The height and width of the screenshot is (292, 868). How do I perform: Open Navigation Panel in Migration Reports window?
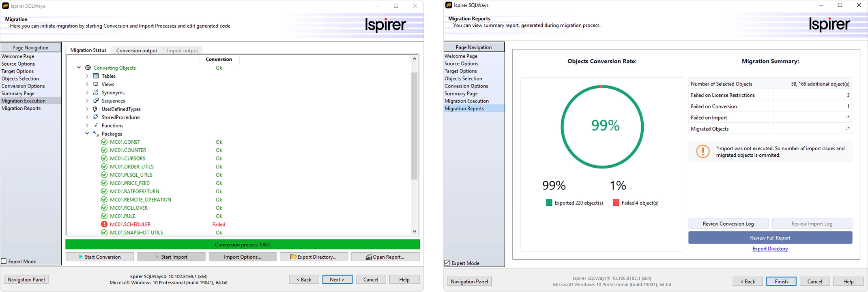click(x=469, y=281)
